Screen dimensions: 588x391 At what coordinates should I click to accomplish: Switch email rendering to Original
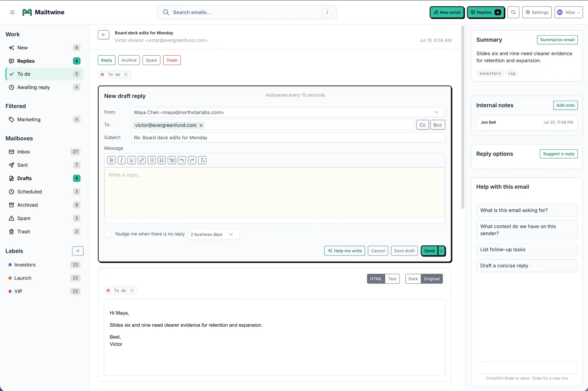[432, 279]
